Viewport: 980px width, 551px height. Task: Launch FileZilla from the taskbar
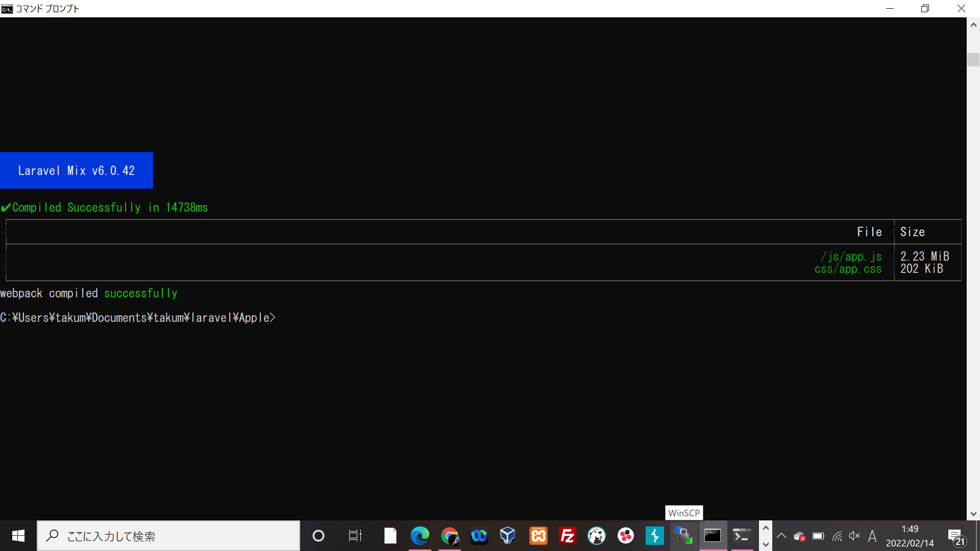tap(567, 536)
